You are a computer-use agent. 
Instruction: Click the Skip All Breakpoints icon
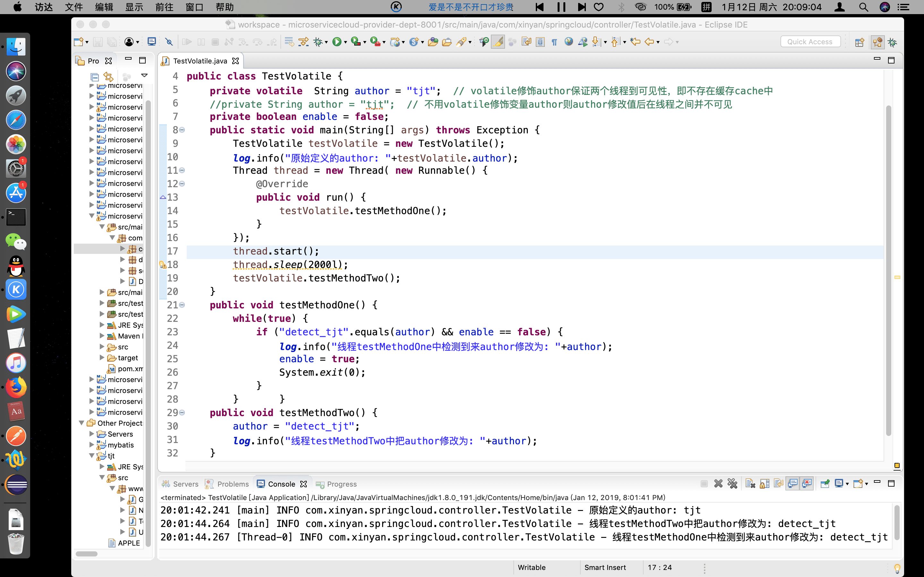[169, 42]
